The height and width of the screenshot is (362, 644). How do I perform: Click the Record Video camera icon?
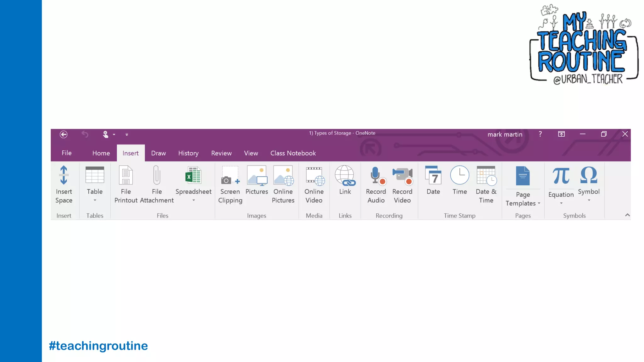[402, 175]
